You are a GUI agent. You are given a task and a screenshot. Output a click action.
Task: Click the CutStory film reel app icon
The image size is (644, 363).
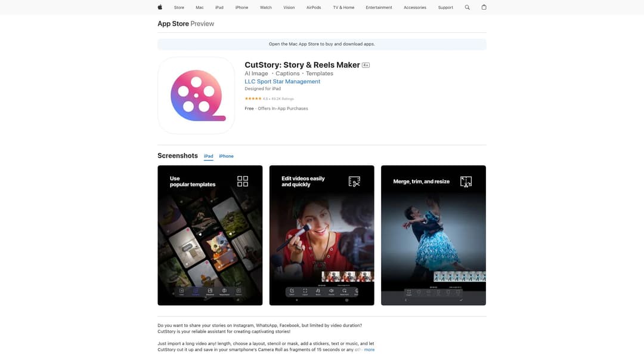196,96
